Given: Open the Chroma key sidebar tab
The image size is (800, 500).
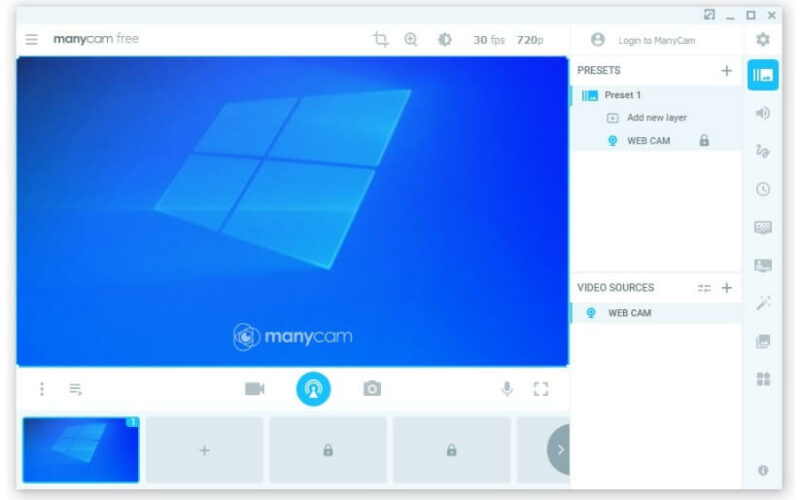Looking at the screenshot, I should click(763, 227).
